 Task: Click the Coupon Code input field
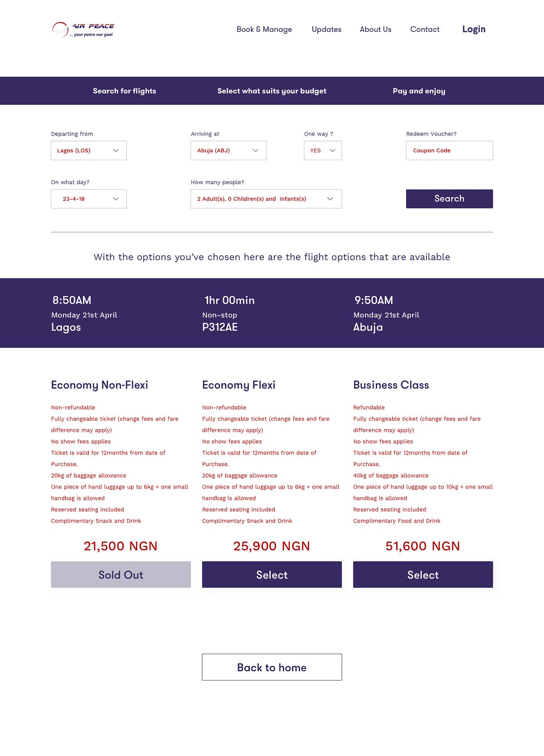(449, 151)
